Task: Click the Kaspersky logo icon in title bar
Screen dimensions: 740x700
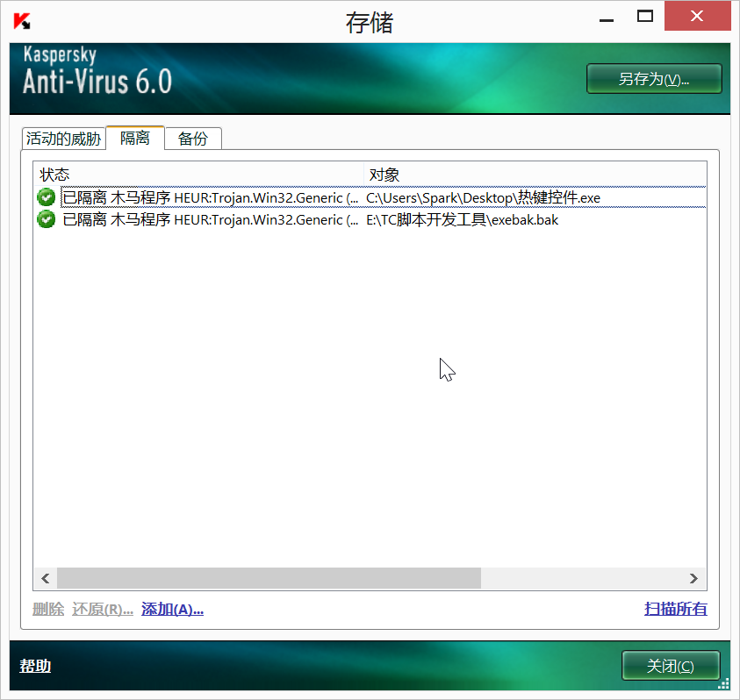Action: point(22,21)
